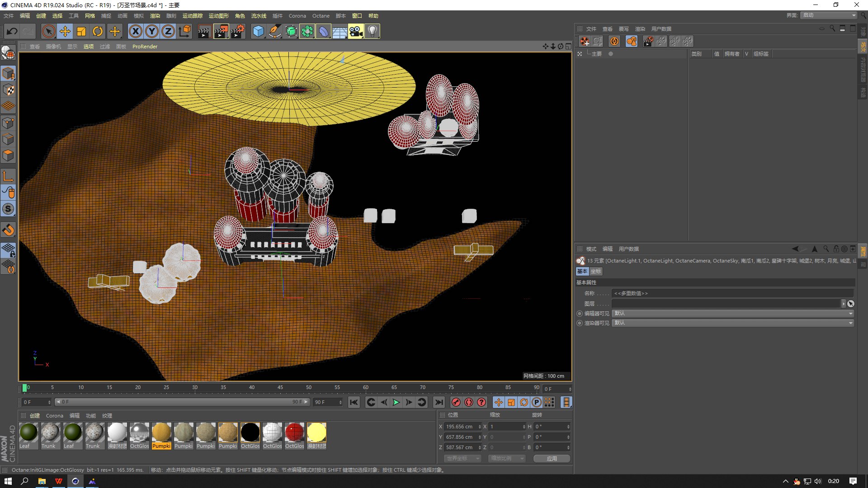Select the yellow diffuse material swatch
The width and height of the screenshot is (868, 488).
316,436
